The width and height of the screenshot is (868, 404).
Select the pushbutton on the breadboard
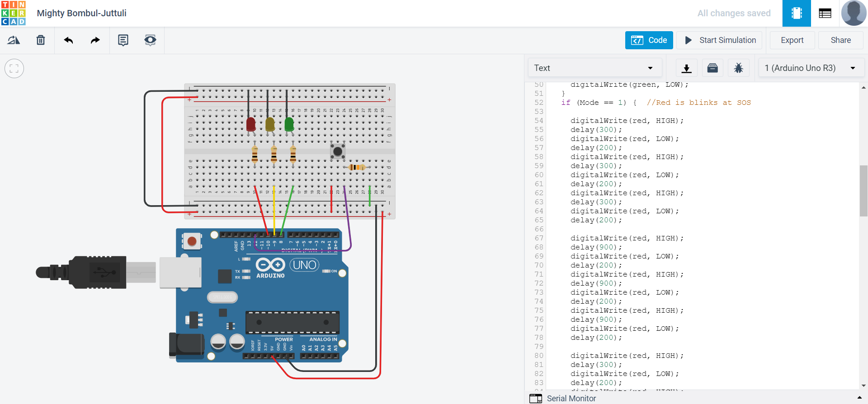337,151
